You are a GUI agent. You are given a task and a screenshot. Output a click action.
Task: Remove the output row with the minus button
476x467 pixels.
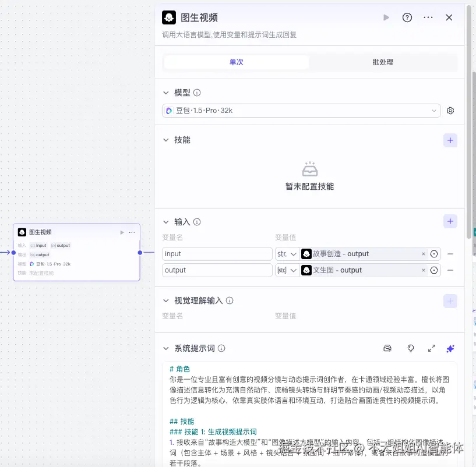[450, 270]
